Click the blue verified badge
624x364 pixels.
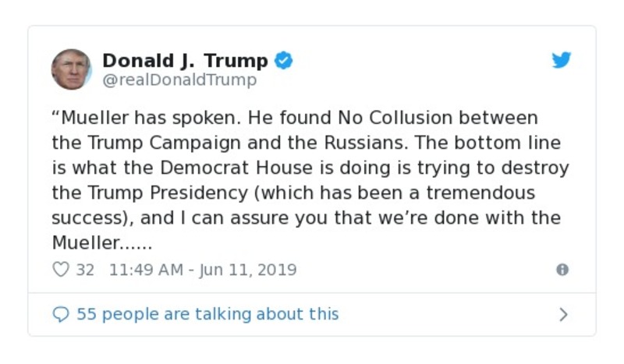[x=285, y=61]
